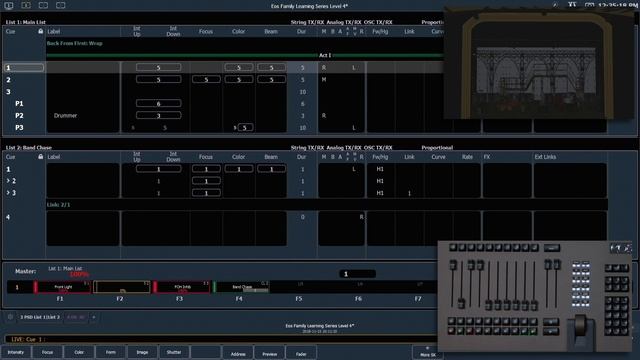Select cue 4 in Band Chase list
The image size is (640, 360).
click(x=8, y=217)
